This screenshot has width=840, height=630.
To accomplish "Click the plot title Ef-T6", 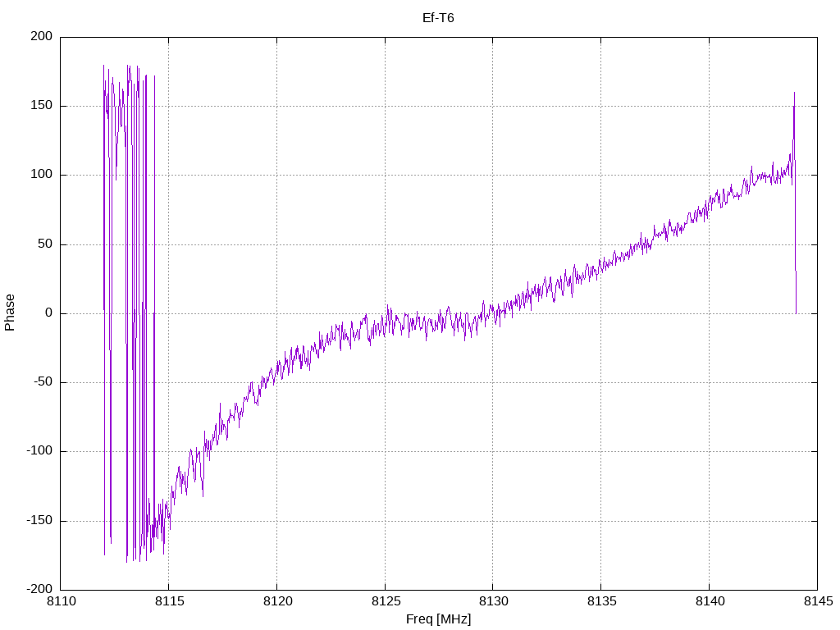I will point(438,18).
